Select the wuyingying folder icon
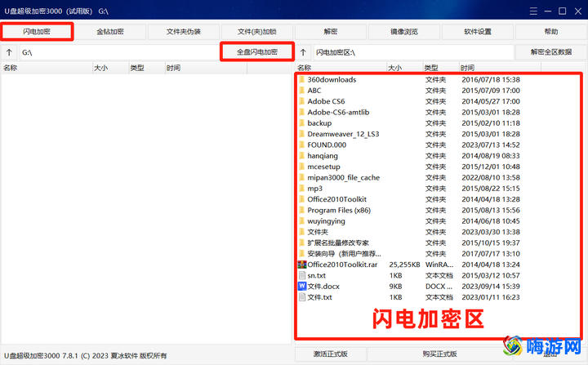This screenshot has height=365, width=588. (302, 221)
